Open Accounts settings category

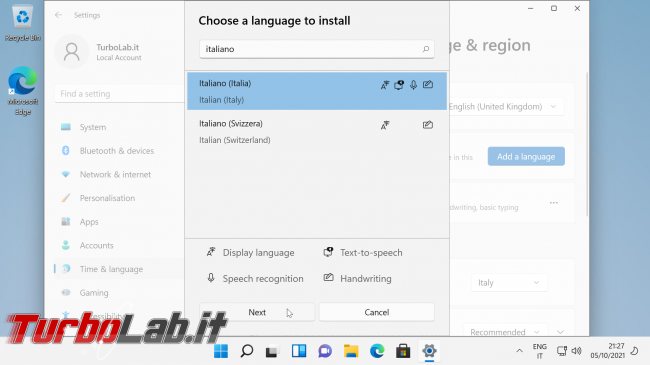pos(119,245)
